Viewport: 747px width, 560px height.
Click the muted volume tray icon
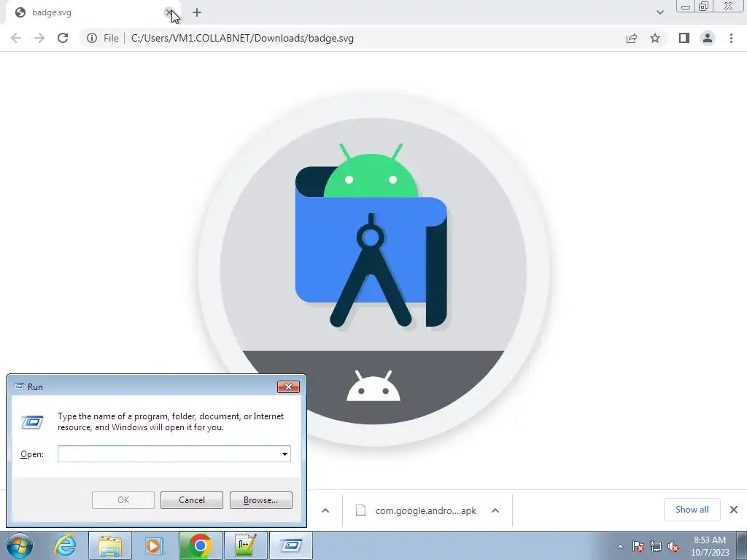coord(673,546)
